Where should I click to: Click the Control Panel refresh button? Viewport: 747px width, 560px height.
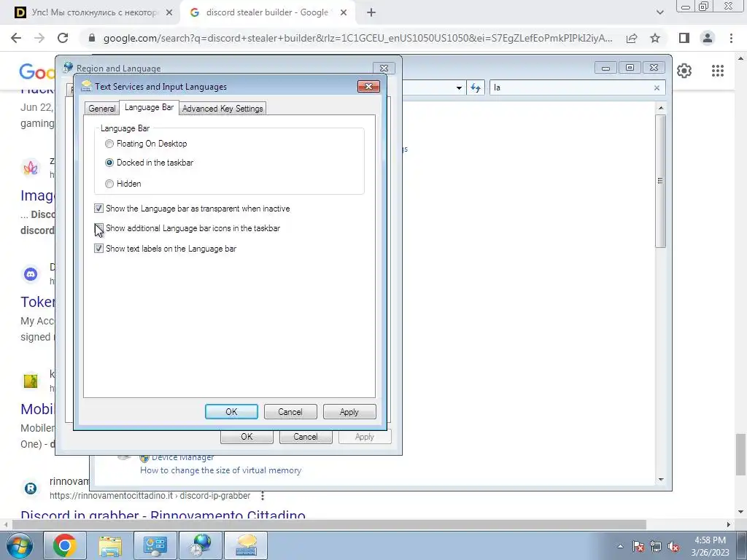pyautogui.click(x=476, y=87)
